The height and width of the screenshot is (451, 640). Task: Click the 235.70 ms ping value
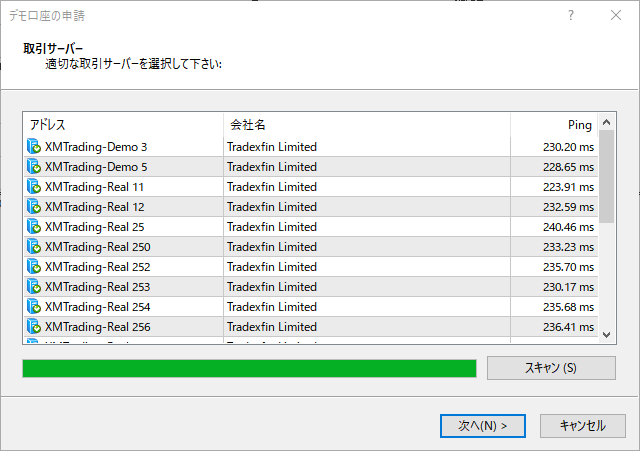(x=568, y=267)
